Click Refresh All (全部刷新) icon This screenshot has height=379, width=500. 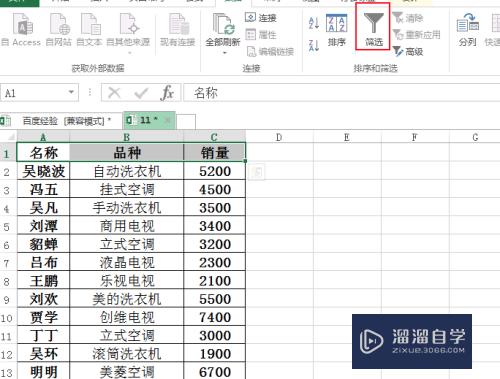tap(223, 24)
